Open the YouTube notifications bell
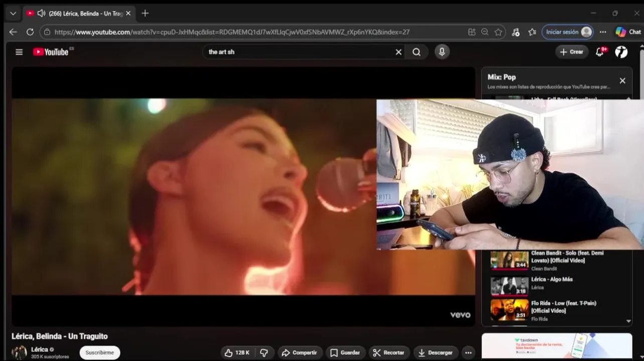 pos(600,52)
